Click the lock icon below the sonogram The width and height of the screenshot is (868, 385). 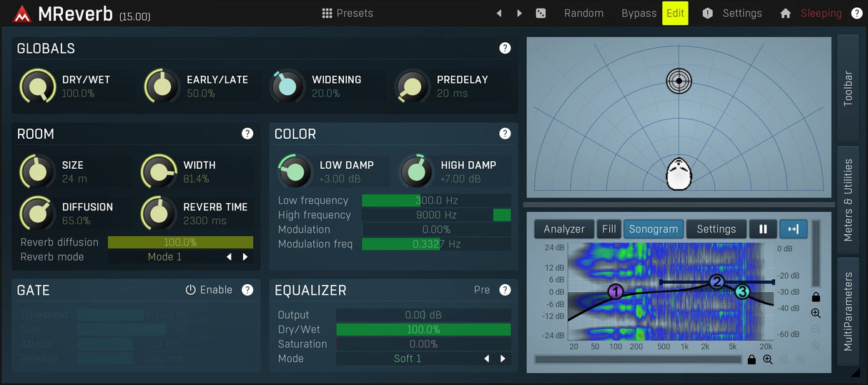(x=751, y=360)
